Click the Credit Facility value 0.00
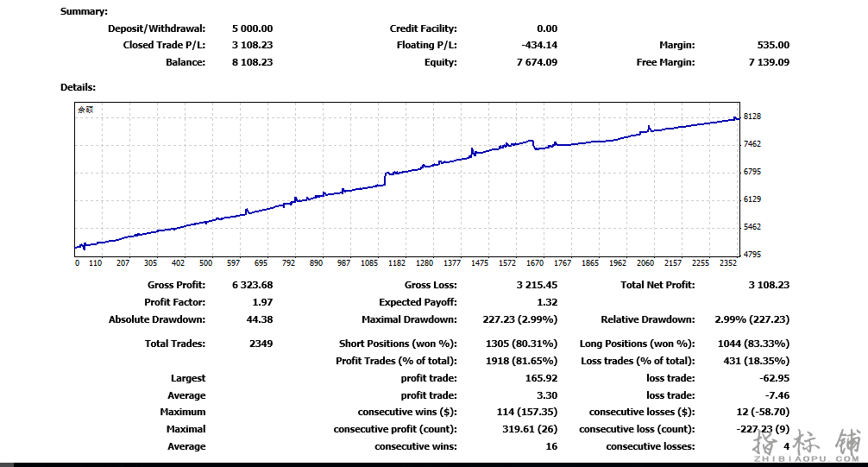 pyautogui.click(x=547, y=28)
